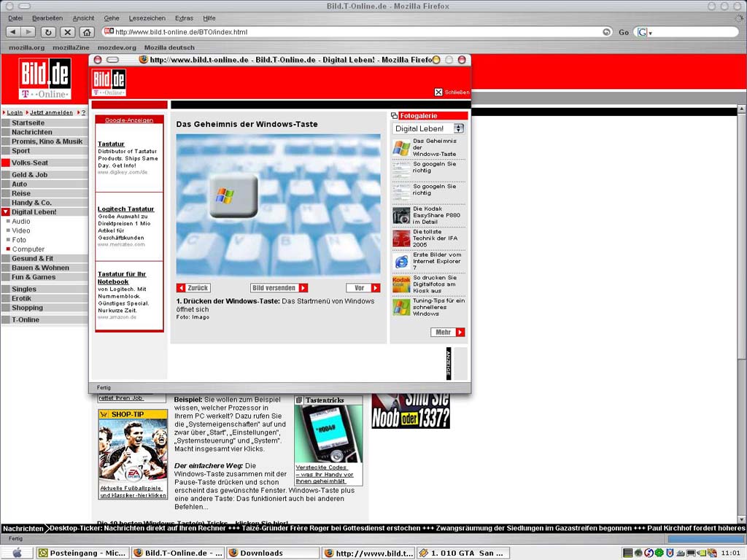Switch to the 1. 010 GTA San taskbar item

click(463, 553)
